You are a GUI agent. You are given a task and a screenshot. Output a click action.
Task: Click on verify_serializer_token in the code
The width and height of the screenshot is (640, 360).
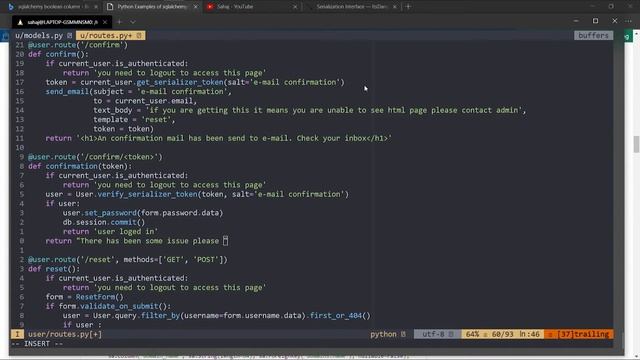147,194
